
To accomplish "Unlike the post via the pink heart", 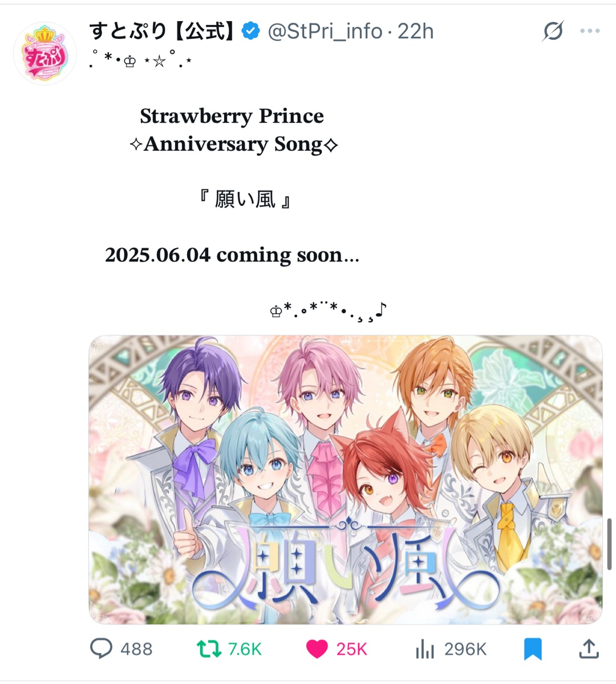I will [x=317, y=649].
